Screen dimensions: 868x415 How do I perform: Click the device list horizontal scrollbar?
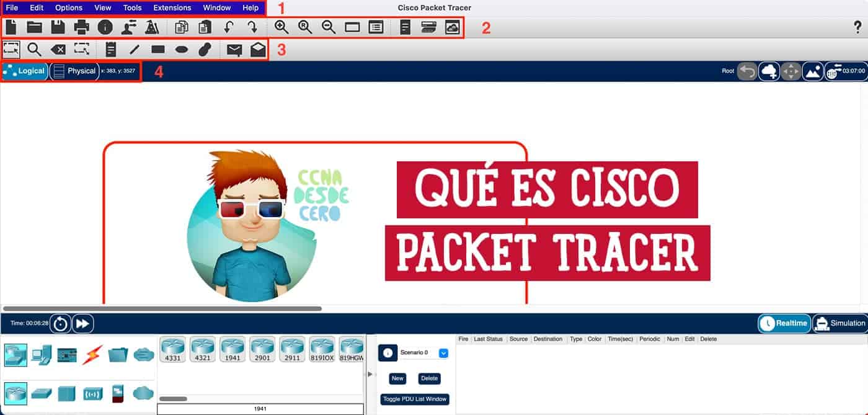(x=173, y=399)
